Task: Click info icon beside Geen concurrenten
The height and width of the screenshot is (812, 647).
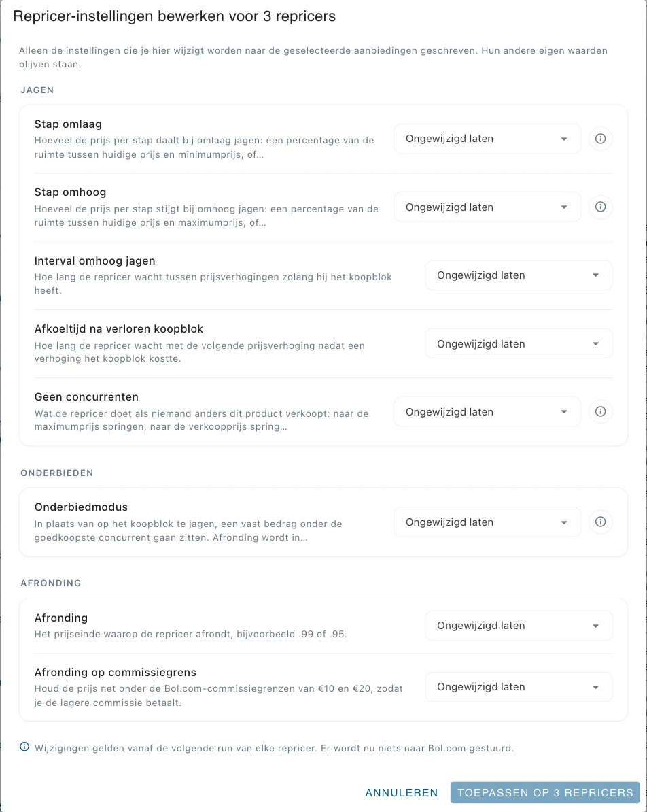Action: (600, 411)
